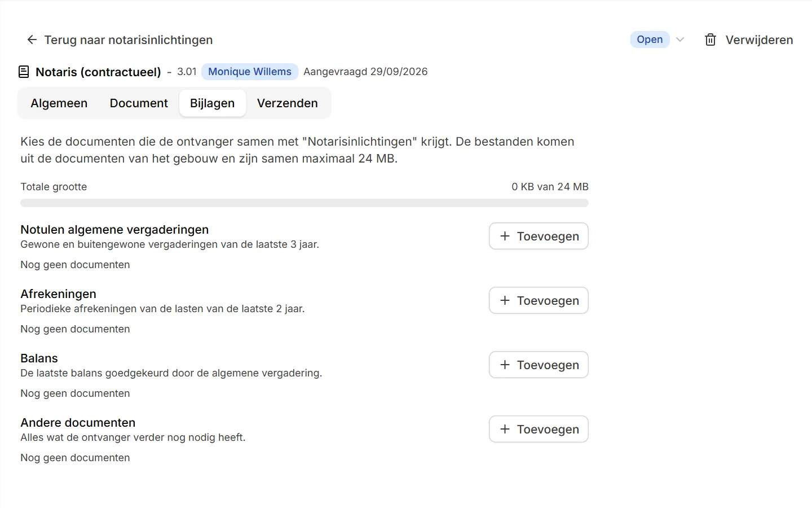Click the Afrekeningen heading

click(58, 294)
